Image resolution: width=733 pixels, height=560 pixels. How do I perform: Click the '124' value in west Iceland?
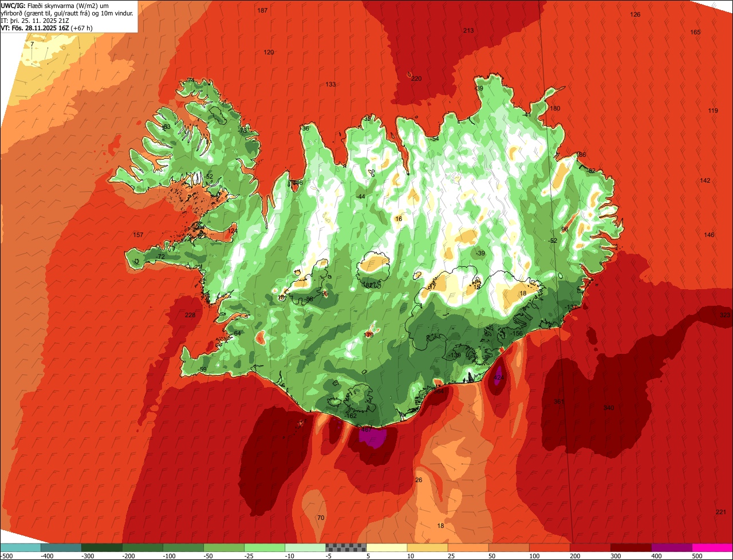click(x=232, y=230)
